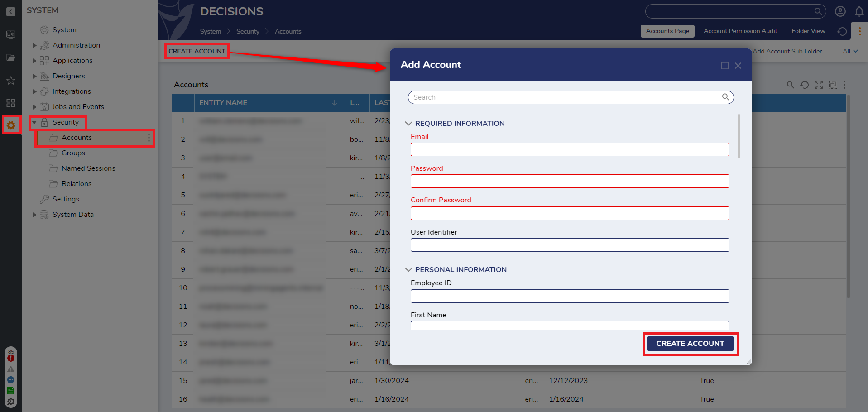Switch to Folder View tab

[x=808, y=31]
